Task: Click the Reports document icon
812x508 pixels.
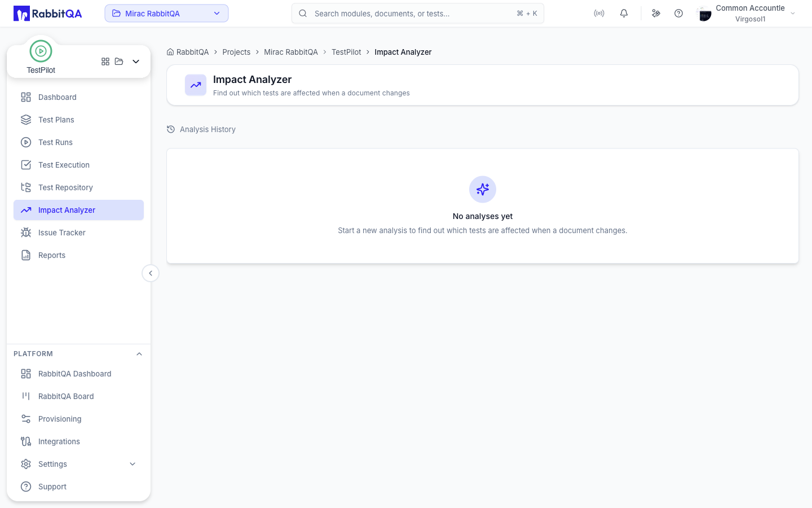Action: (26, 255)
